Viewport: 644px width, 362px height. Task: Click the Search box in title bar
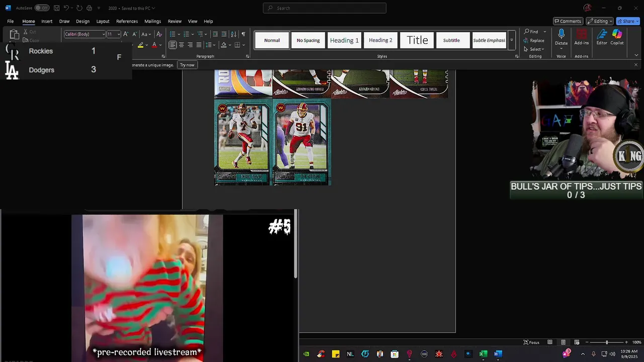click(x=325, y=8)
